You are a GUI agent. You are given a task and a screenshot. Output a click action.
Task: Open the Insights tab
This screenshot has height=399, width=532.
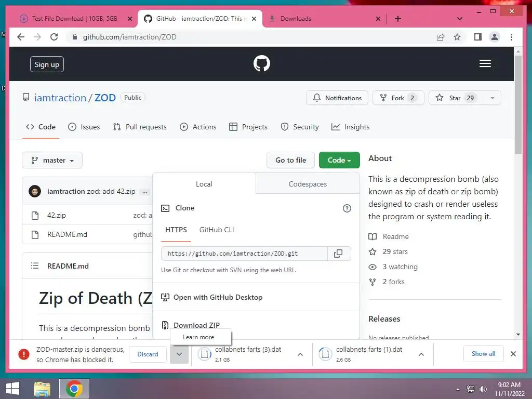tap(351, 127)
